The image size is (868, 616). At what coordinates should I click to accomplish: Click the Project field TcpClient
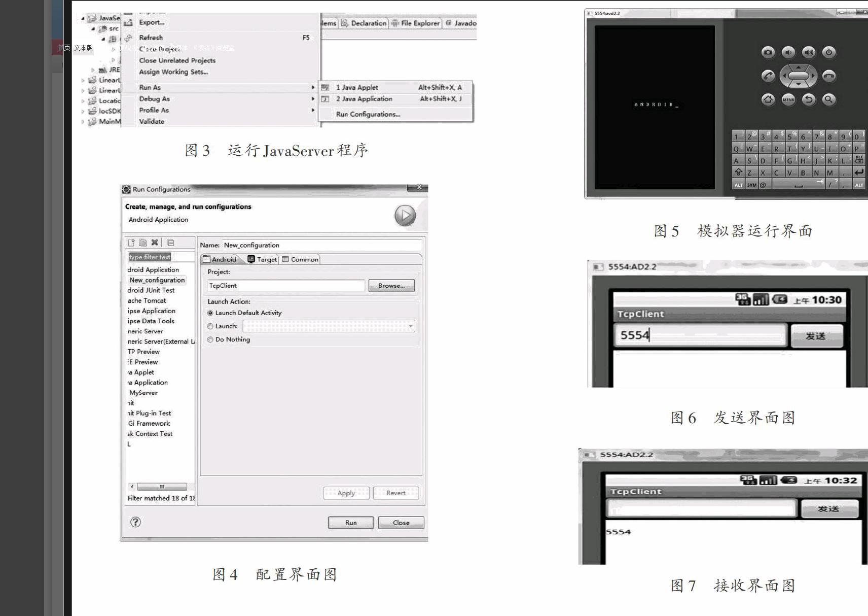coord(286,286)
